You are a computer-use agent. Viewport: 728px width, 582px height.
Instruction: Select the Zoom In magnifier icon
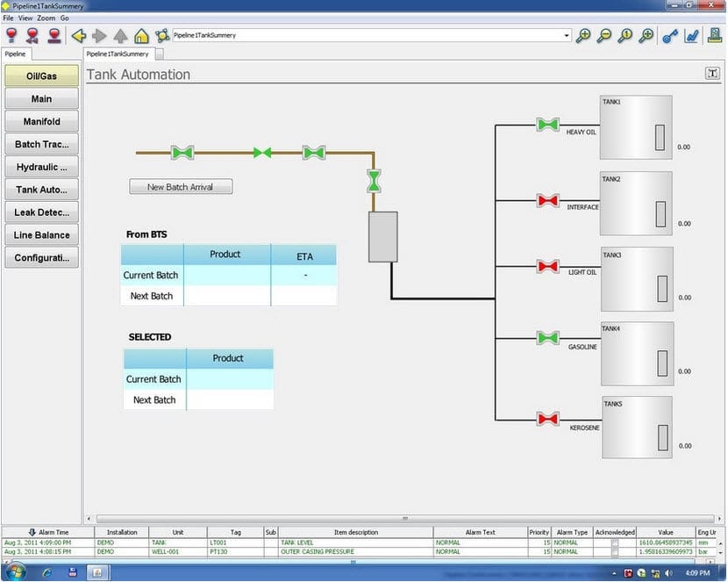pos(582,36)
